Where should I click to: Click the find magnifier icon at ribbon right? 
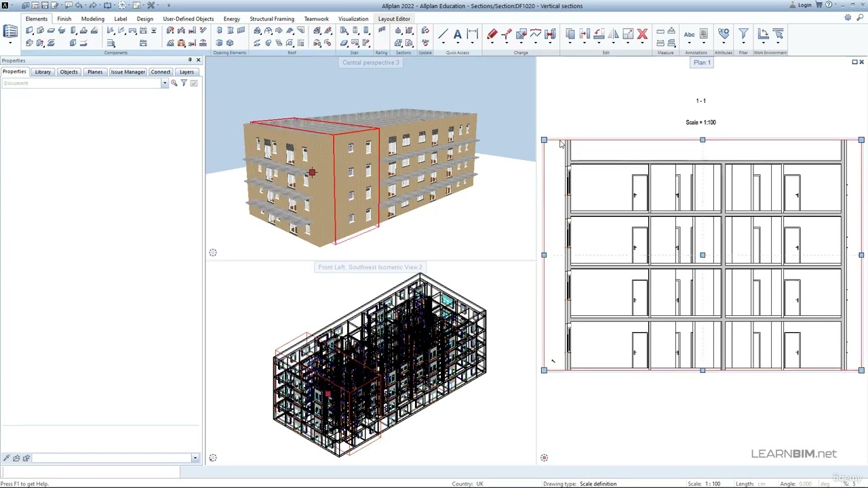pos(860,18)
